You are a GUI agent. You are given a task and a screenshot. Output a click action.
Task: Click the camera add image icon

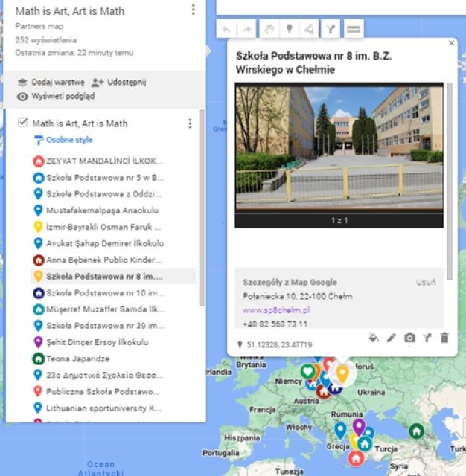[409, 338]
